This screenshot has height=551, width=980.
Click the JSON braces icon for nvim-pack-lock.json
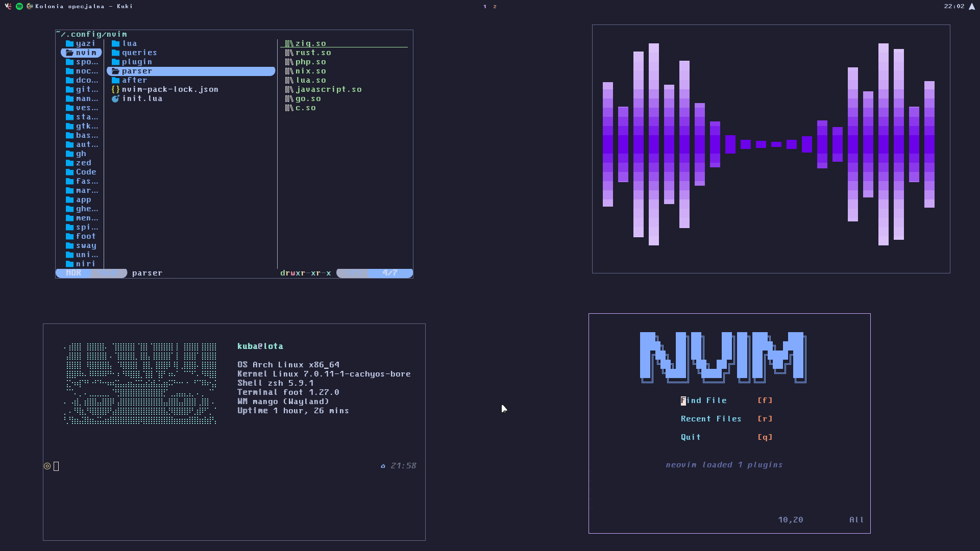coord(115,89)
